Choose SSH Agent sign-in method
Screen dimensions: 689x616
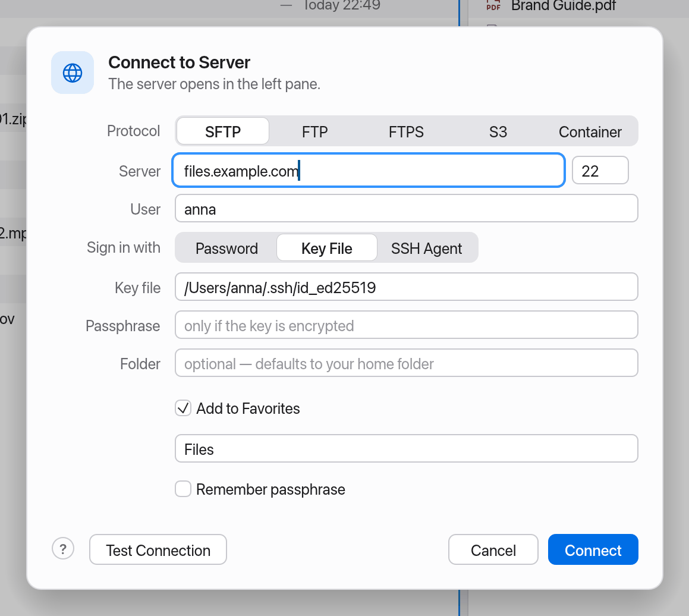pos(426,249)
